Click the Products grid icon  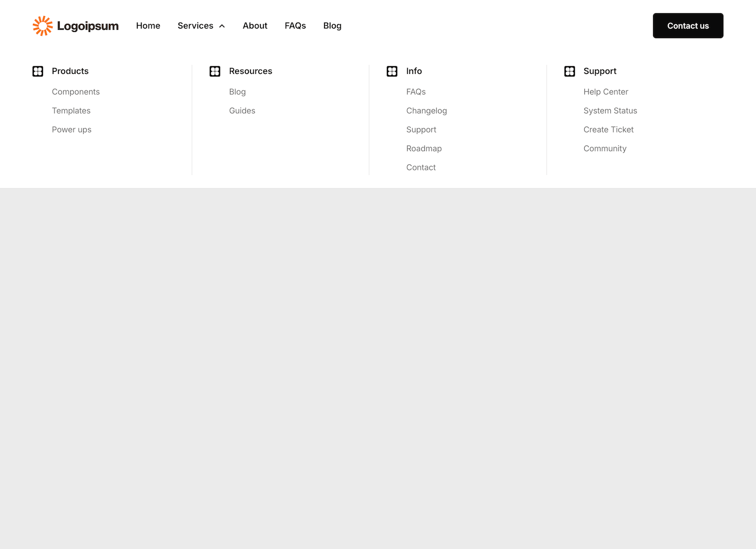38,71
